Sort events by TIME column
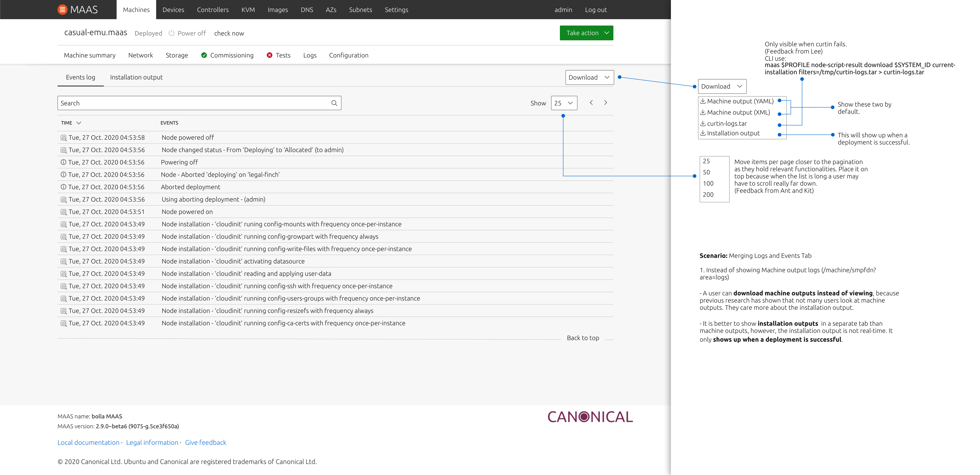This screenshot has width=980, height=475. pos(71,123)
